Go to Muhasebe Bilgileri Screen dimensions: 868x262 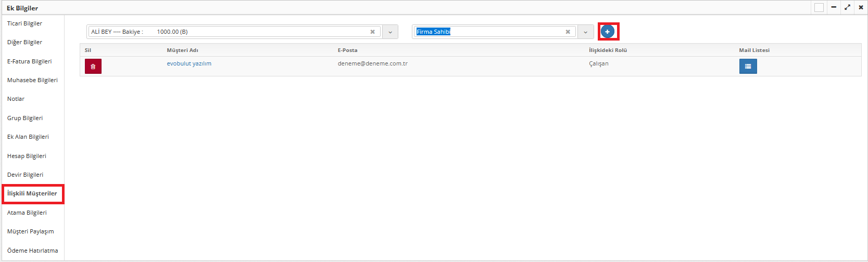tap(32, 80)
